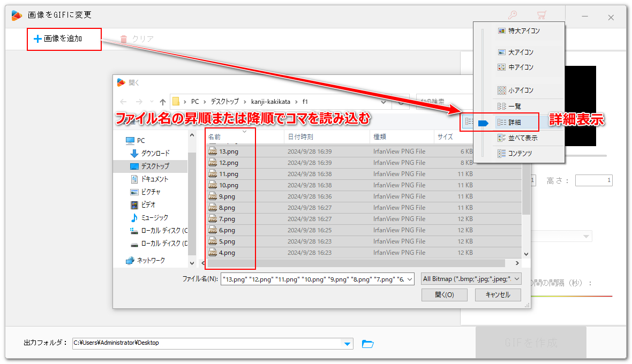Click the 高さ height input field

coord(594,180)
